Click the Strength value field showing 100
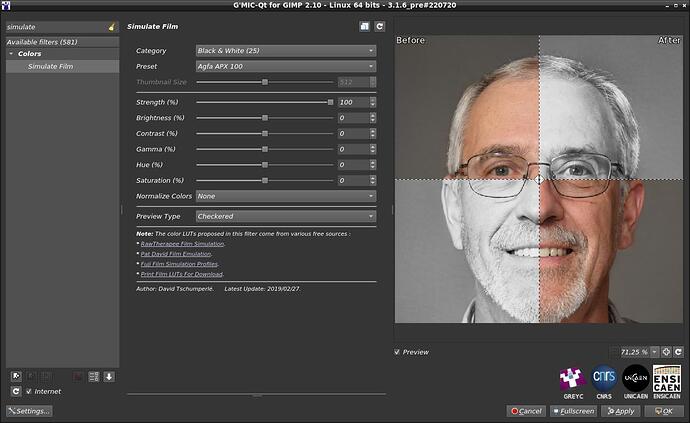This screenshot has height=423, width=690. 354,102
